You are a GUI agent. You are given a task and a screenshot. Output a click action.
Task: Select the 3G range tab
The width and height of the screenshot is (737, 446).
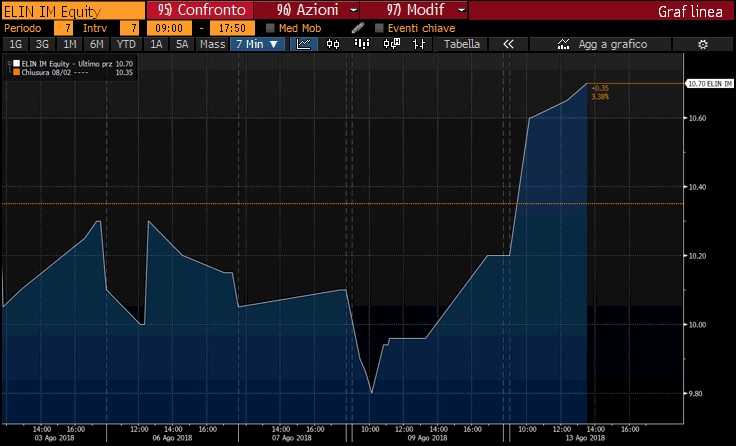pos(42,44)
